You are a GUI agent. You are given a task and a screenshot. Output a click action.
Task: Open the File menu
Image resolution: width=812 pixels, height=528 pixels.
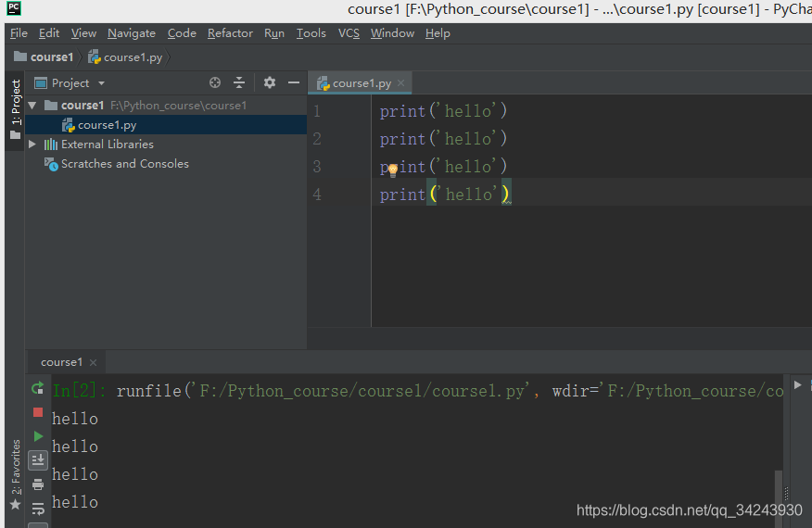(x=19, y=33)
